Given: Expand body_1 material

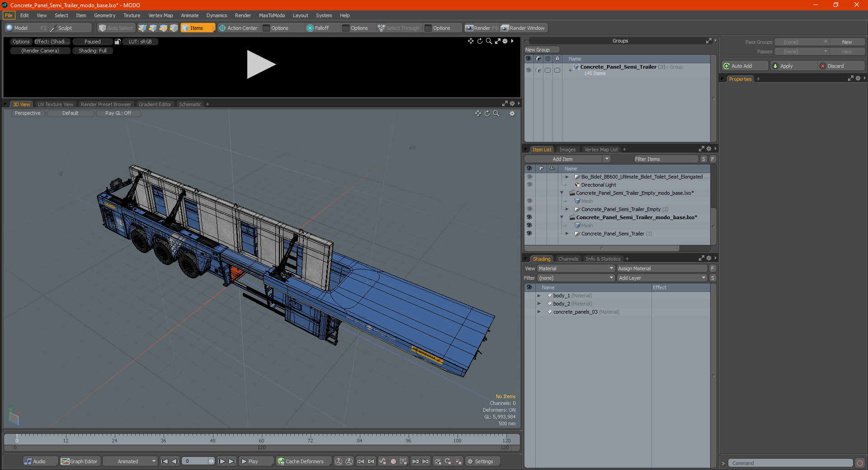Looking at the screenshot, I should [539, 296].
